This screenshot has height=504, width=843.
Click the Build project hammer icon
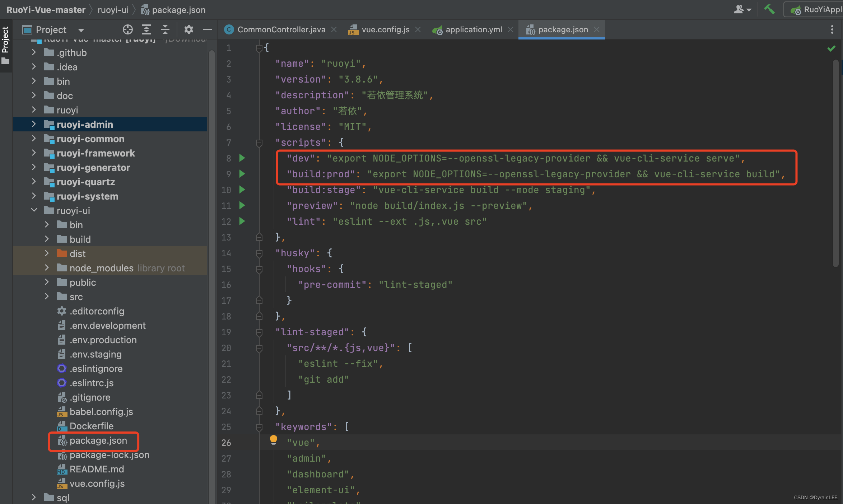coord(769,9)
